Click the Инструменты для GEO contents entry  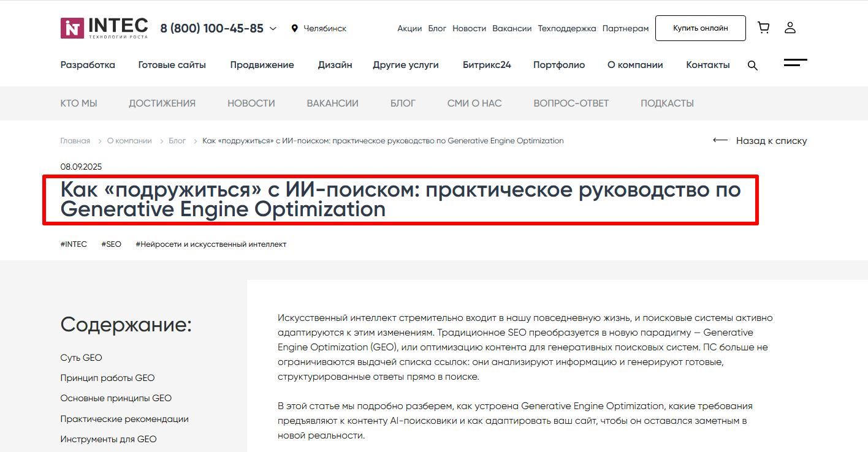(x=108, y=439)
